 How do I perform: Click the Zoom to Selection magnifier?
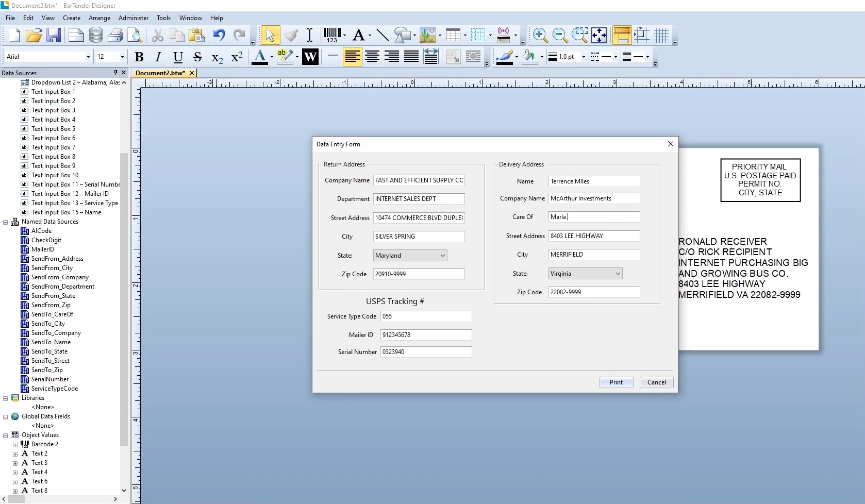(x=579, y=35)
